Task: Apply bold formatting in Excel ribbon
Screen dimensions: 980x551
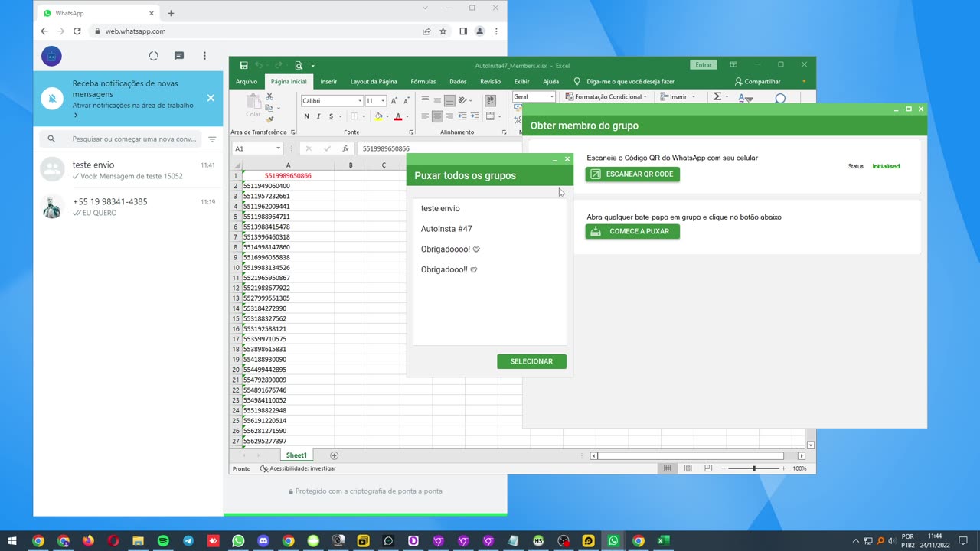Action: 306,116
